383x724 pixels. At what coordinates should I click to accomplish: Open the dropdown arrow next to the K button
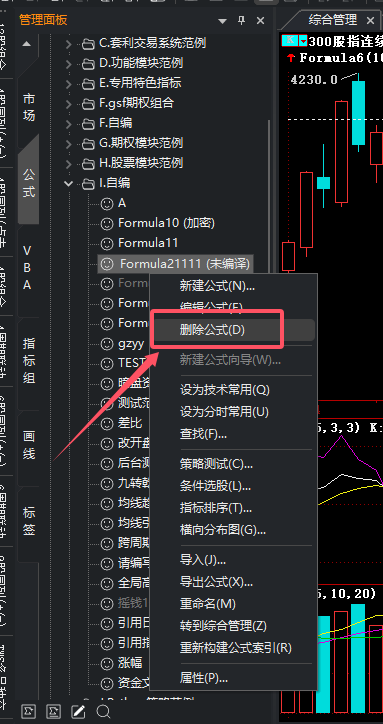tap(303, 41)
